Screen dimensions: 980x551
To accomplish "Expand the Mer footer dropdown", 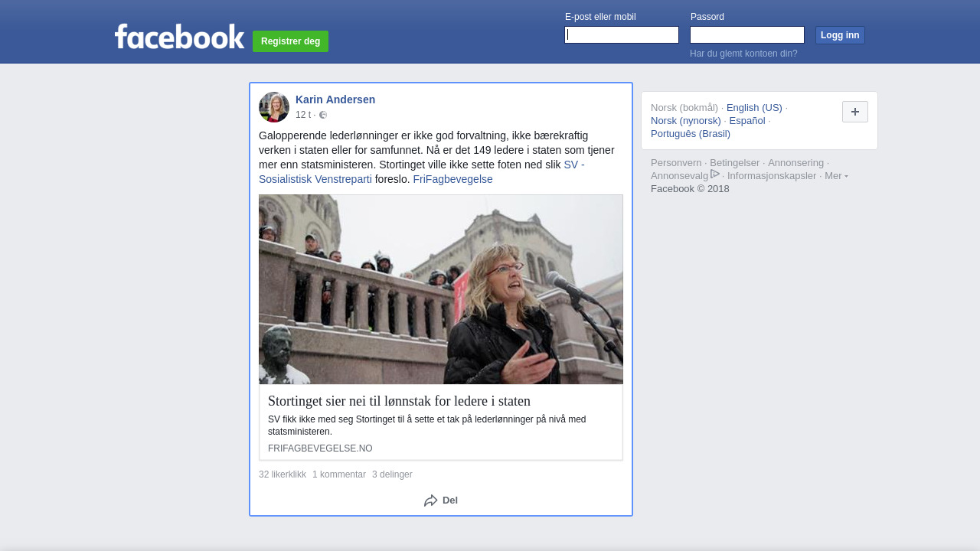I will pyautogui.click(x=835, y=176).
